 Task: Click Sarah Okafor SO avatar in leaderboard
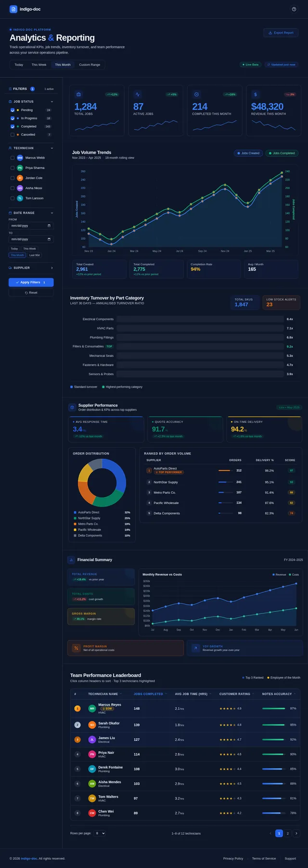click(x=92, y=725)
